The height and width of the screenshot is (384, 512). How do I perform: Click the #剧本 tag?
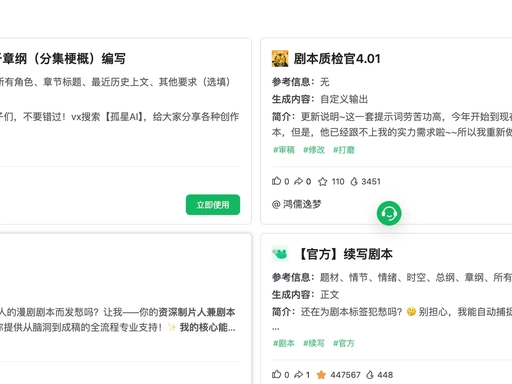[x=284, y=343]
